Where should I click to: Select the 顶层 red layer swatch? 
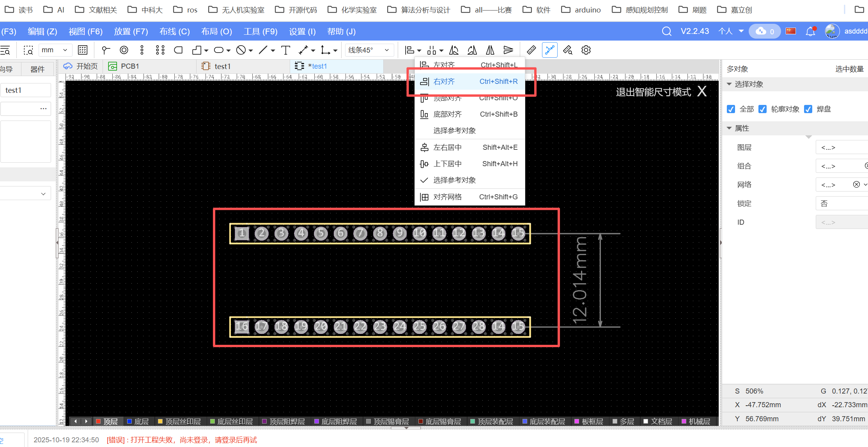(98, 421)
